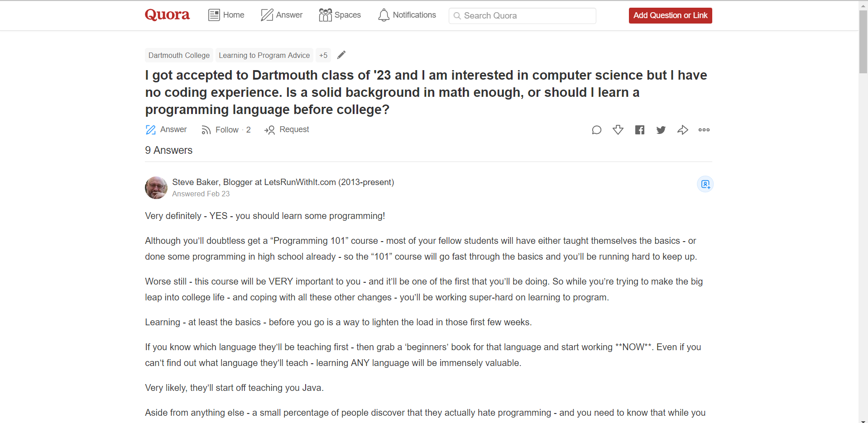Open the comment bubble icon on the question
This screenshot has width=868, height=423.
click(x=596, y=130)
